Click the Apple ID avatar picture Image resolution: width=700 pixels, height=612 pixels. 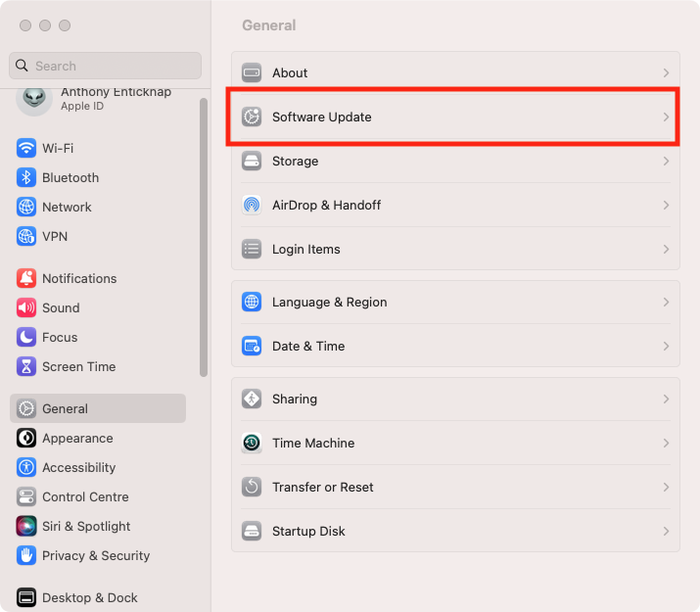point(34,100)
